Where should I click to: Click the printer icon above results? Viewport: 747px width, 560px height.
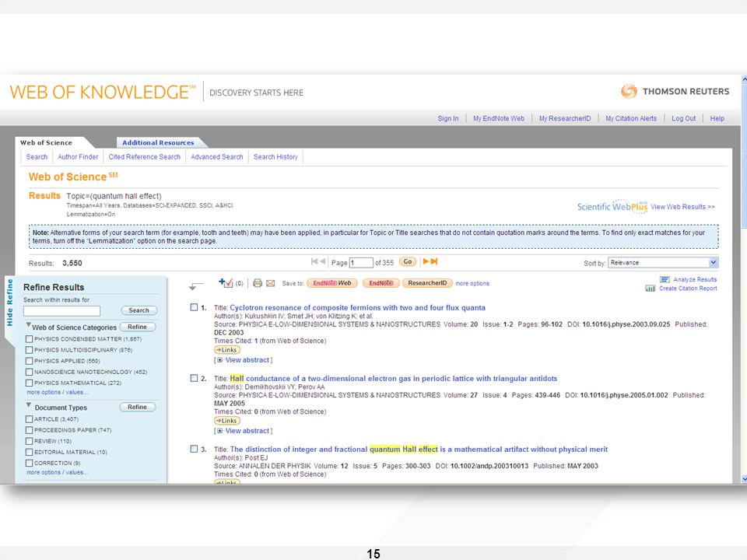point(258,283)
